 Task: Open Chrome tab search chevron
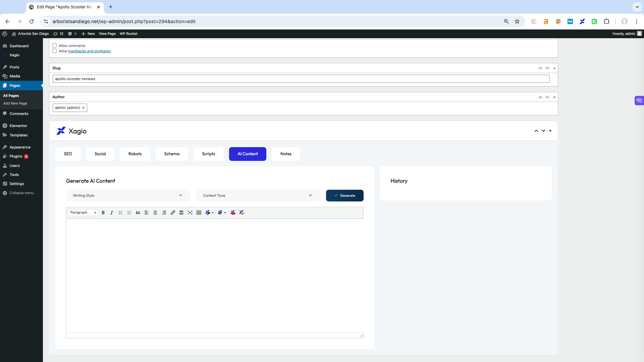point(637,7)
